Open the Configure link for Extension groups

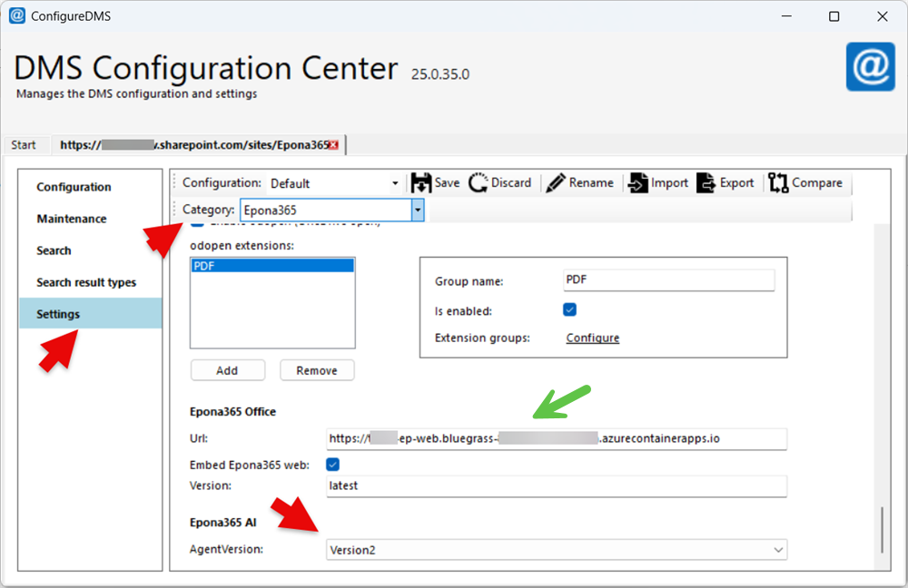(x=592, y=338)
